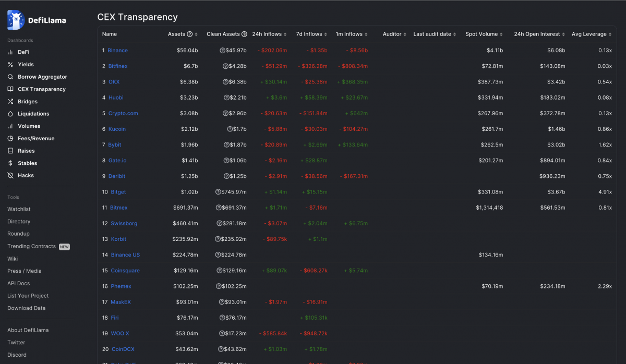Screen dimensions: 626x364
Task: Expand sort options on the Auditor column
Action: 404,34
